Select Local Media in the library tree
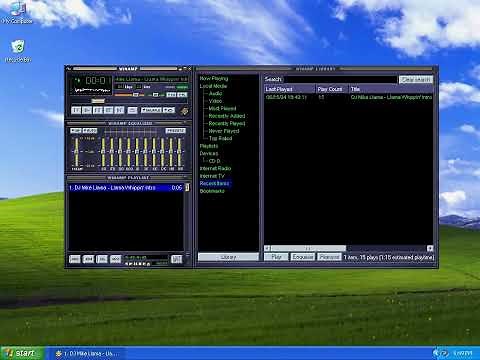480x360 pixels. (213, 86)
